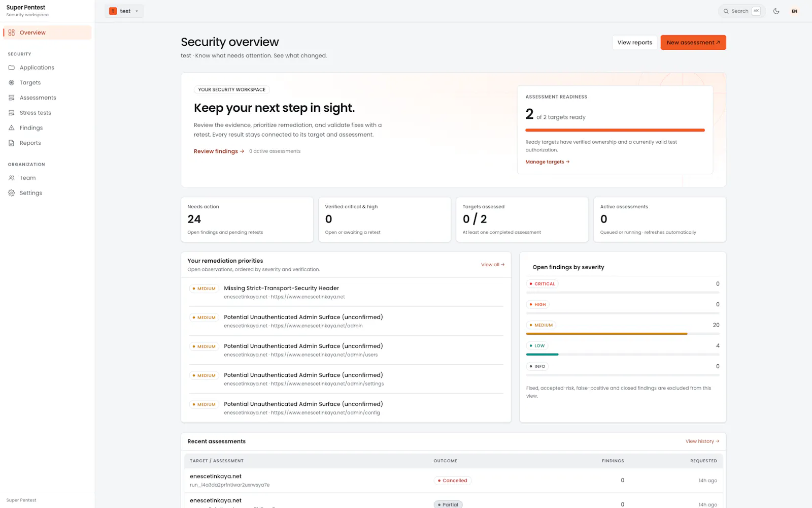The height and width of the screenshot is (508, 812).
Task: Follow the Review findings link
Action: coord(219,151)
